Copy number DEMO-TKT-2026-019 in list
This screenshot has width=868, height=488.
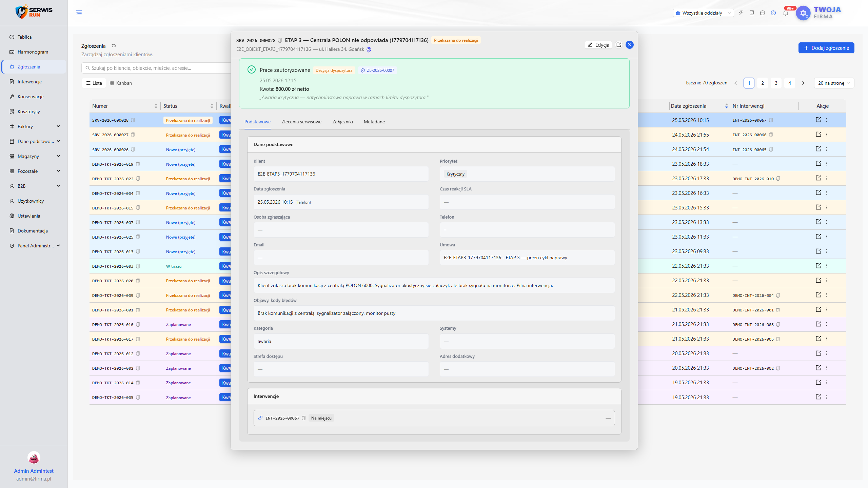tap(138, 164)
